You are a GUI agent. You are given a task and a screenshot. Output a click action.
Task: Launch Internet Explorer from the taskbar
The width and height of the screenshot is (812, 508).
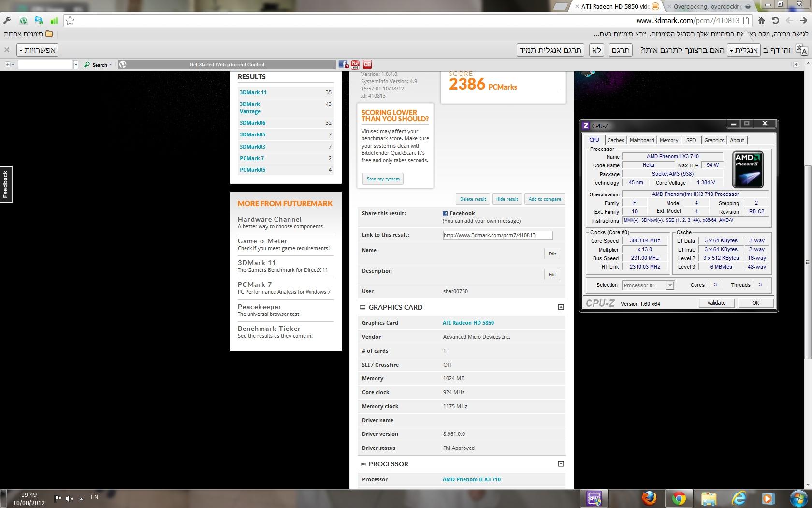pyautogui.click(x=739, y=498)
